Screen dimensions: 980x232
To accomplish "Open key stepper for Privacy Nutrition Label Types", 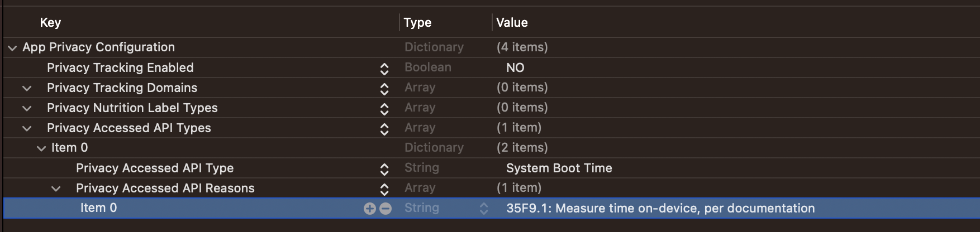I will [384, 109].
